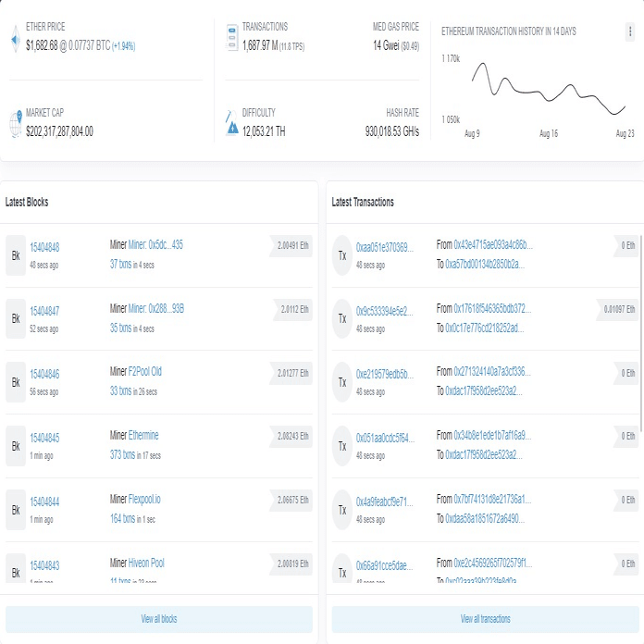Open block 15404848

point(44,247)
